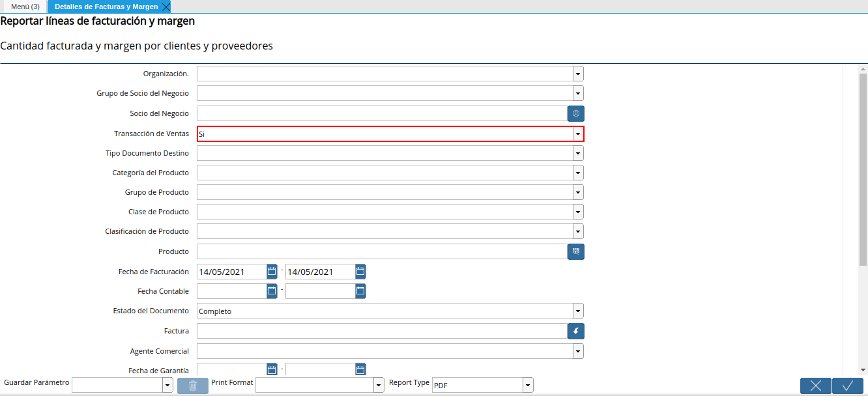Open calendar for Fecha Contable start date

(x=272, y=291)
